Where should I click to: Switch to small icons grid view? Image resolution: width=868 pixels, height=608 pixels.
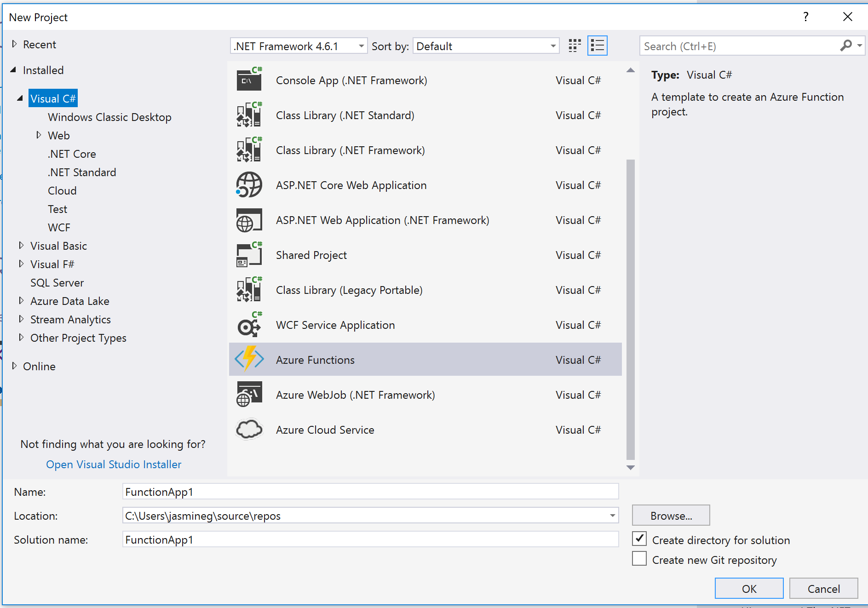point(575,46)
